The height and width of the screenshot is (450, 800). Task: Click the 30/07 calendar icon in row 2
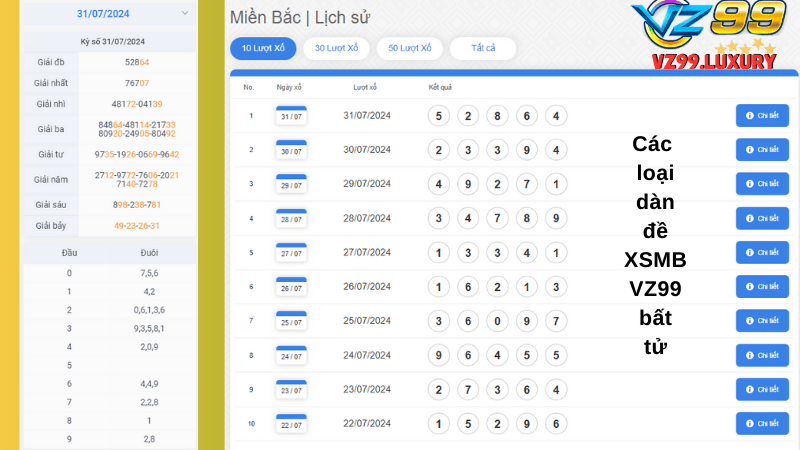click(290, 150)
